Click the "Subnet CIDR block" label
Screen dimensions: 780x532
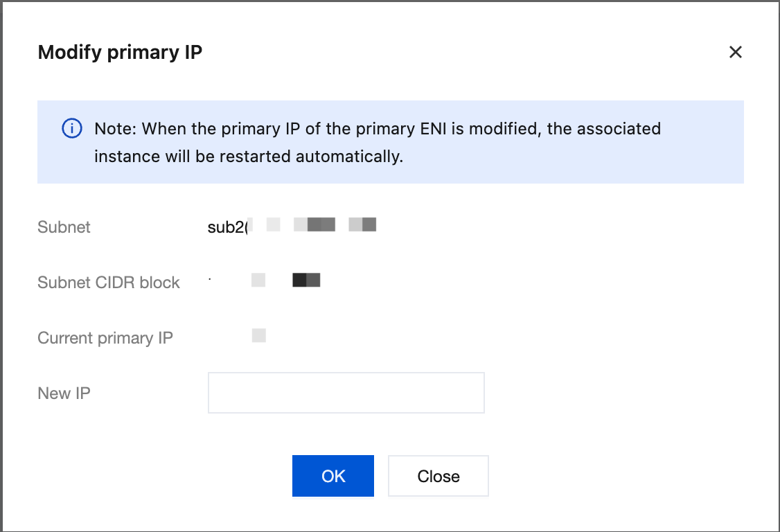click(x=109, y=283)
